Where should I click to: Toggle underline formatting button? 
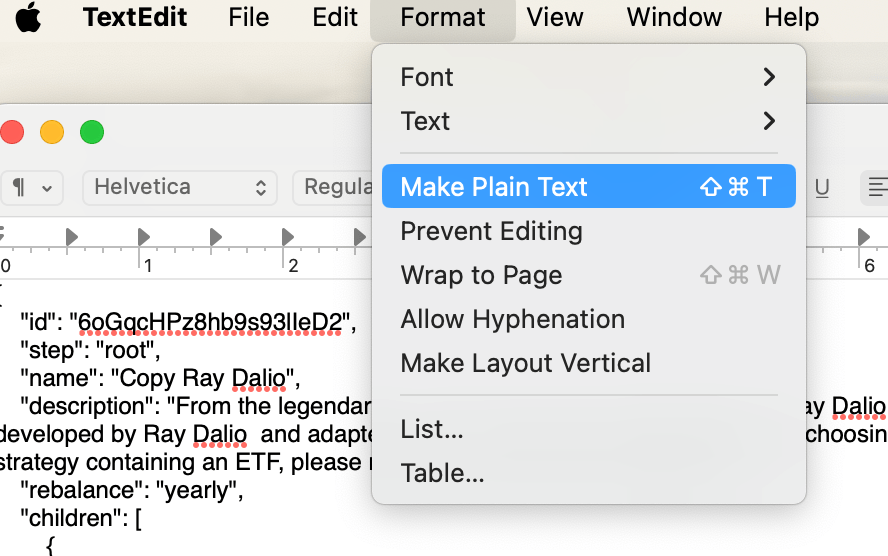pyautogui.click(x=821, y=187)
